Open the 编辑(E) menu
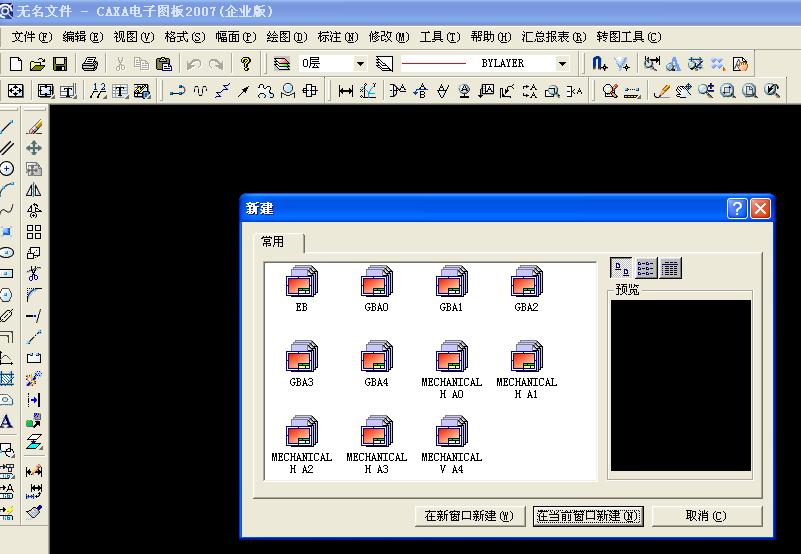This screenshot has width=801, height=554. click(x=82, y=37)
